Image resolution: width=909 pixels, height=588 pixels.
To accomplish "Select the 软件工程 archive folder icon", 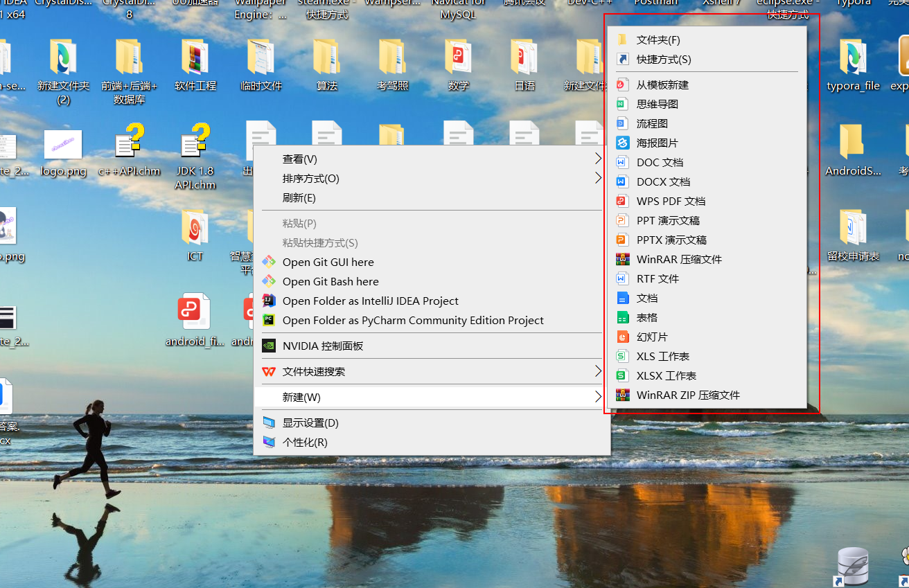I will (195, 57).
